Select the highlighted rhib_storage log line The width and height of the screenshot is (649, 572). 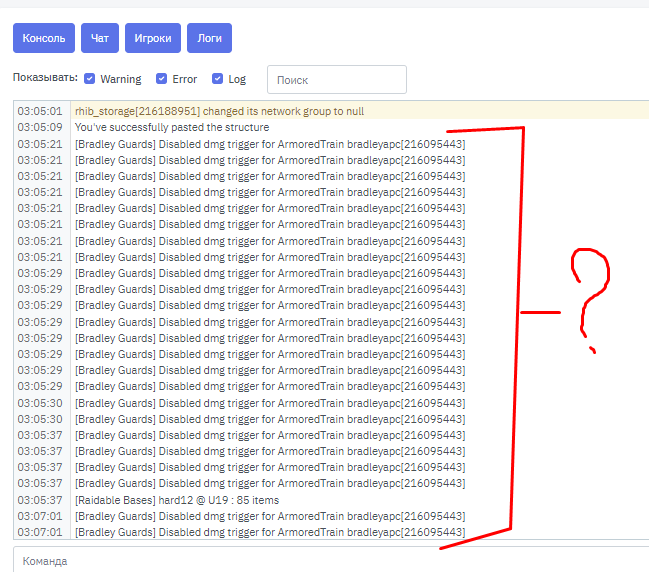click(219, 111)
